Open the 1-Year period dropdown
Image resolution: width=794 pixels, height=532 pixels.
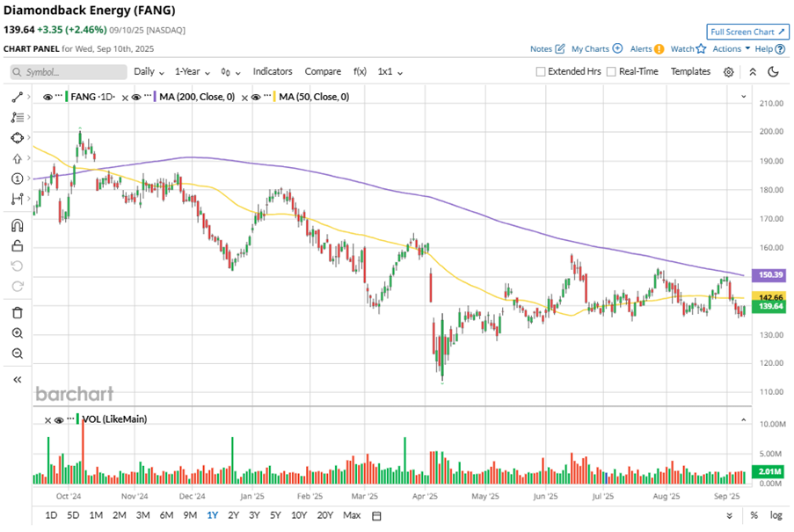coord(193,72)
